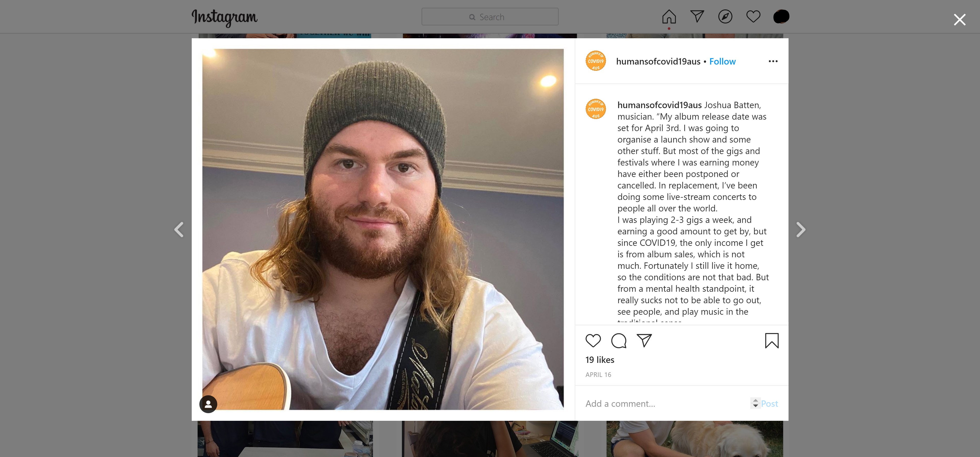This screenshot has height=457, width=980.
Task: Close the post overlay with the X
Action: [x=960, y=19]
